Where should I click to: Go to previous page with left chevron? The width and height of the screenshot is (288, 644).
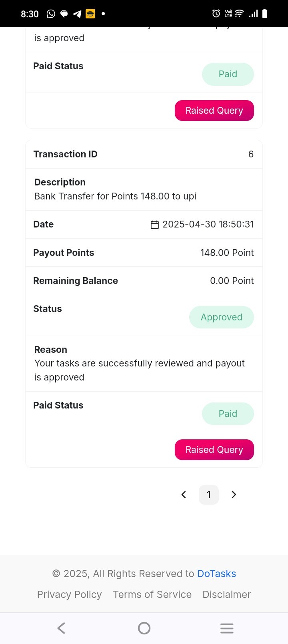click(x=184, y=495)
